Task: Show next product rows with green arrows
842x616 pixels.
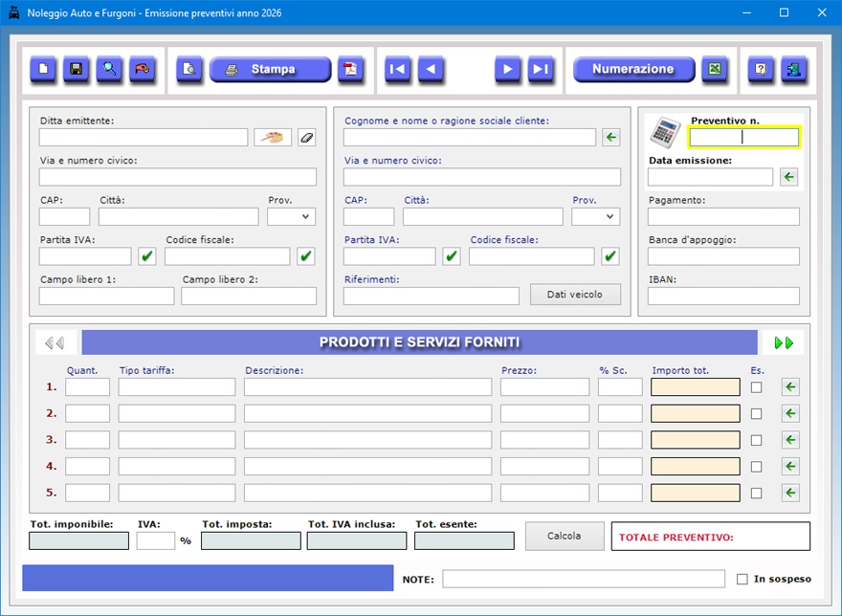Action: pos(784,342)
